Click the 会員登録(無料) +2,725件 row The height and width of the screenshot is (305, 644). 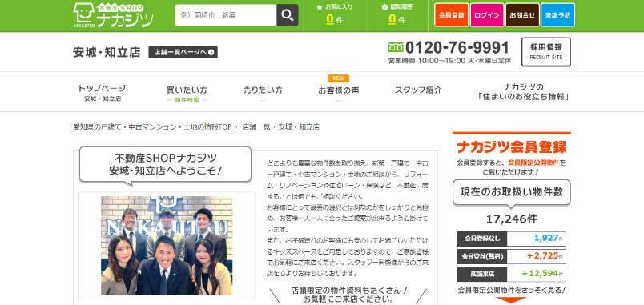pyautogui.click(x=511, y=256)
